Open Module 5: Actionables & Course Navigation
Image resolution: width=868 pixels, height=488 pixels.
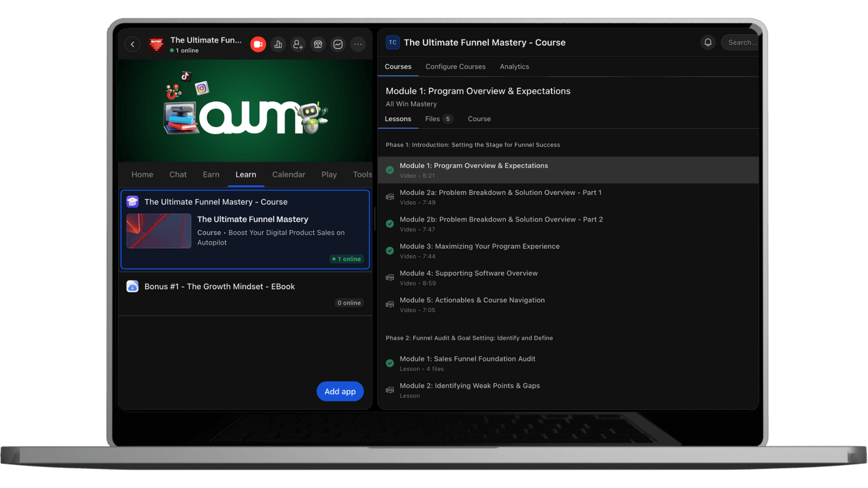point(472,300)
